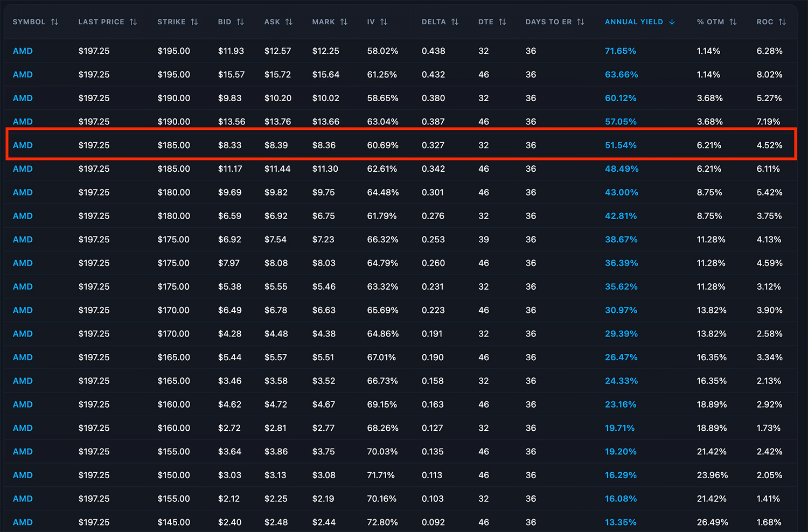Click sort arrows icon beside DTE header
Viewport: 808px width, 532px height.
502,22
